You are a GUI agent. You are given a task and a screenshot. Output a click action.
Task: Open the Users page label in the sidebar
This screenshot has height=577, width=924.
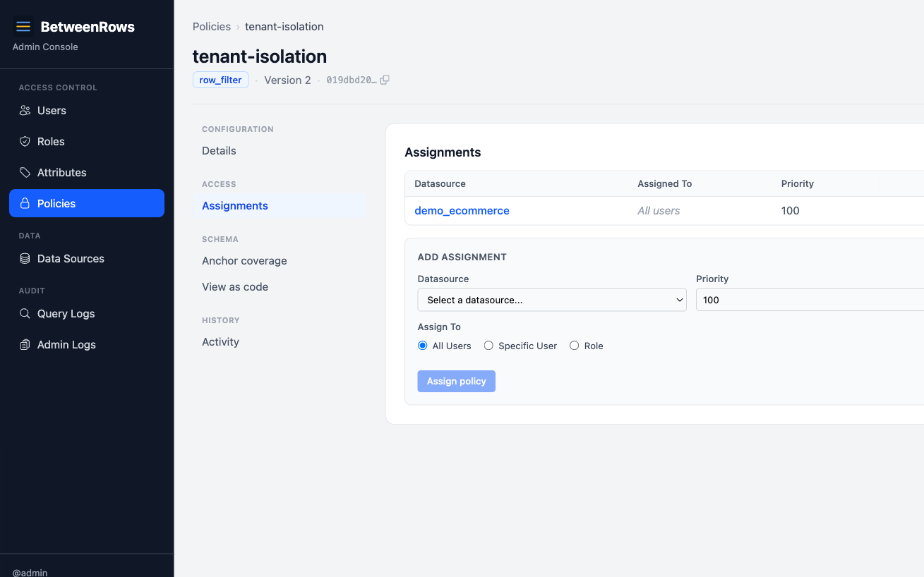tap(52, 111)
